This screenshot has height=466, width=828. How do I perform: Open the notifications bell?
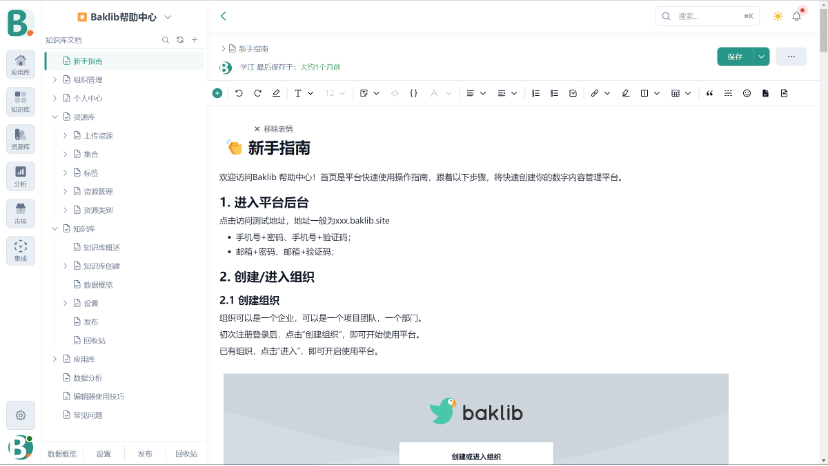click(796, 16)
